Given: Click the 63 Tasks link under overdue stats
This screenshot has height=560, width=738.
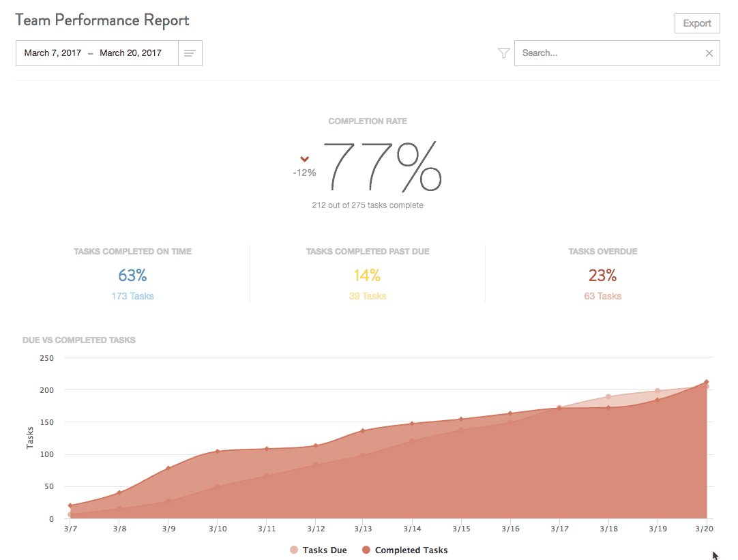Looking at the screenshot, I should [x=602, y=296].
